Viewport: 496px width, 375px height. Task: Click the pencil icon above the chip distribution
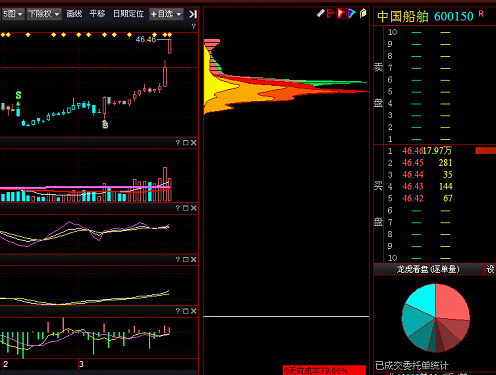[320, 13]
